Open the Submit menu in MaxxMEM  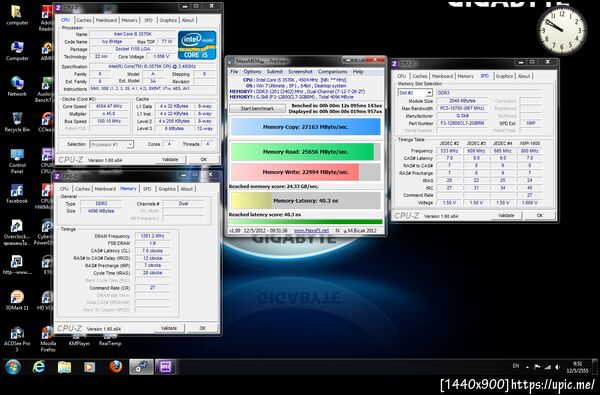(274, 72)
